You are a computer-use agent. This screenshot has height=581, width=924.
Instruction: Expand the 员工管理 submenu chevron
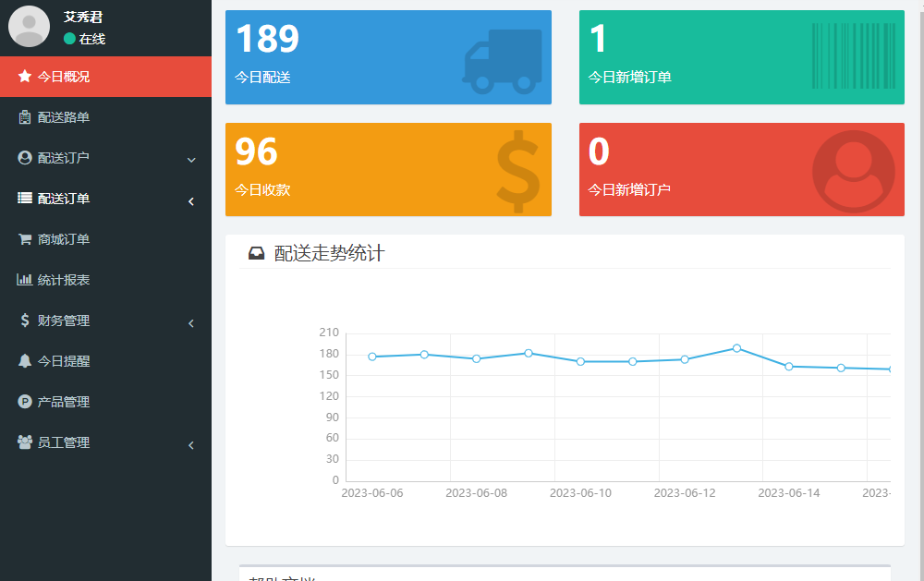pos(191,444)
